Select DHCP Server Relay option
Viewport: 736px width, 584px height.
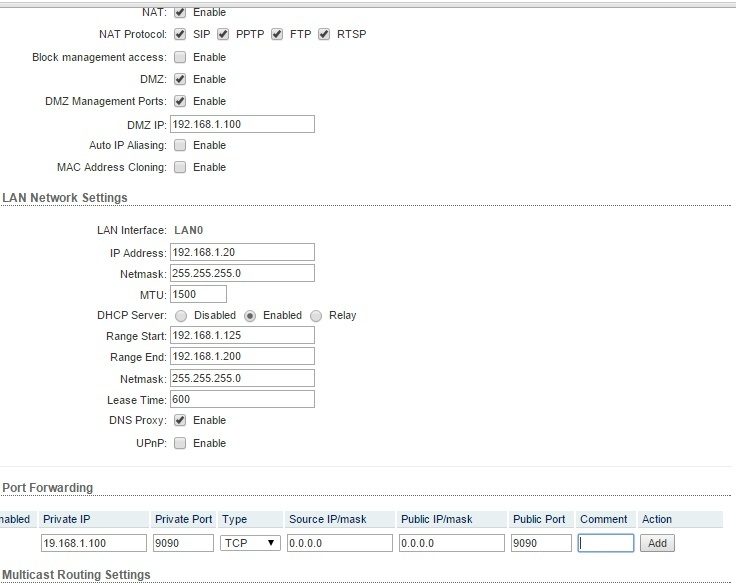(x=316, y=316)
